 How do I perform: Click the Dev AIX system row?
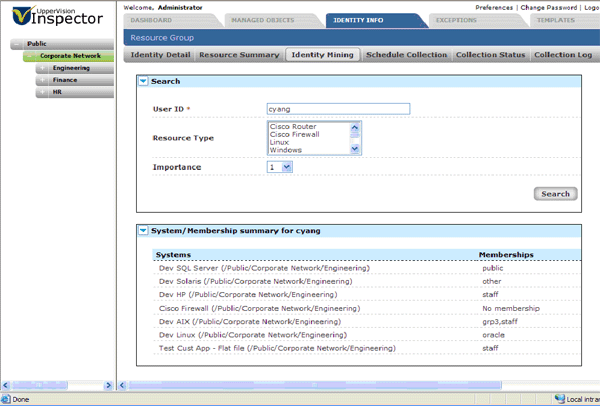pos(366,322)
